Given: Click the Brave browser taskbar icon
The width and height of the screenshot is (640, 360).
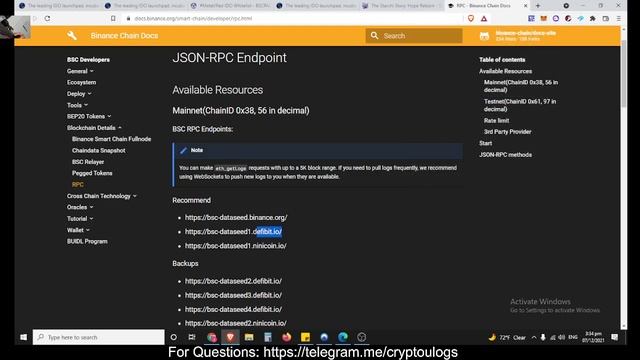Looking at the screenshot, I should click(230, 337).
